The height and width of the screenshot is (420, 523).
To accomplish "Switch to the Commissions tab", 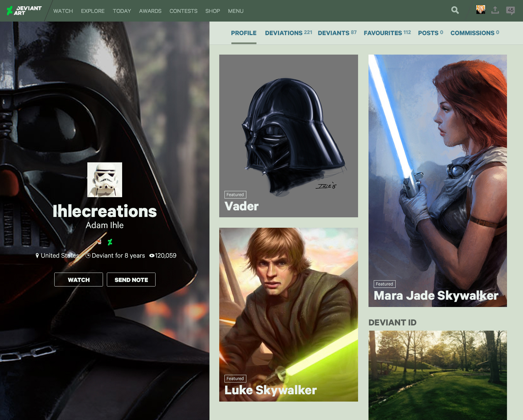I will click(475, 33).
